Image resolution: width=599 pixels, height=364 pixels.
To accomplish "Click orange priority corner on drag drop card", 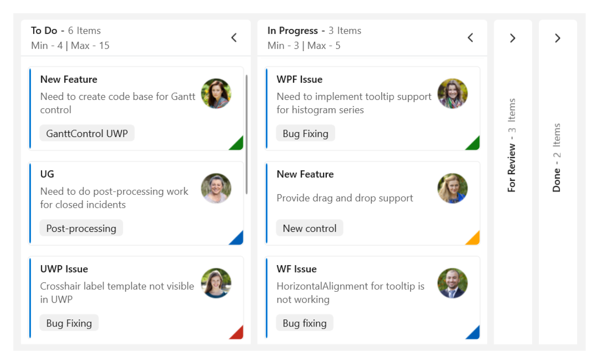I will tap(474, 239).
